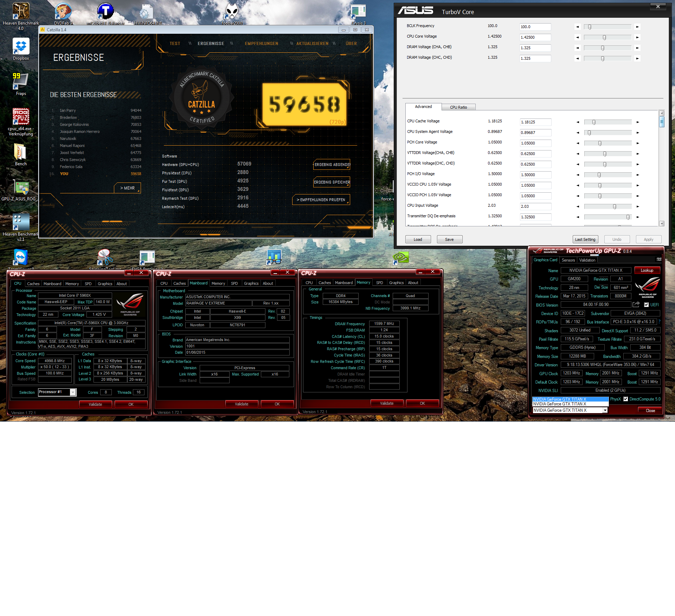The height and width of the screenshot is (616, 675).
Task: Open the SPD tab in the Memory CPU-Z window
Action: coord(379,283)
